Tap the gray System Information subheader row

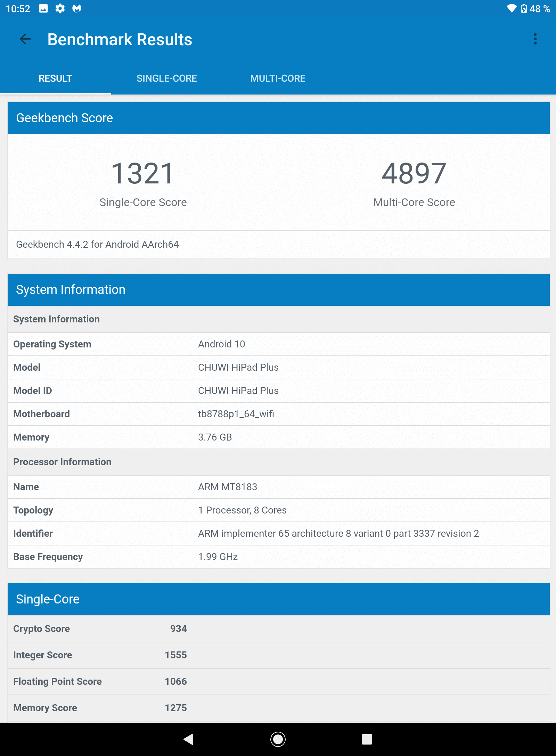click(x=279, y=319)
